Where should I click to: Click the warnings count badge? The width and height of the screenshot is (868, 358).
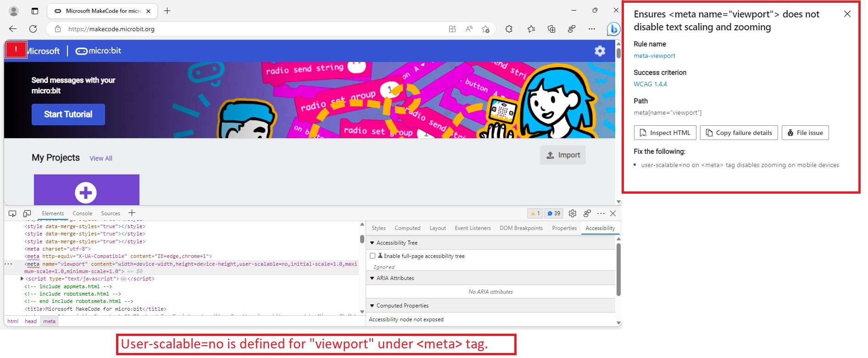[x=535, y=213]
